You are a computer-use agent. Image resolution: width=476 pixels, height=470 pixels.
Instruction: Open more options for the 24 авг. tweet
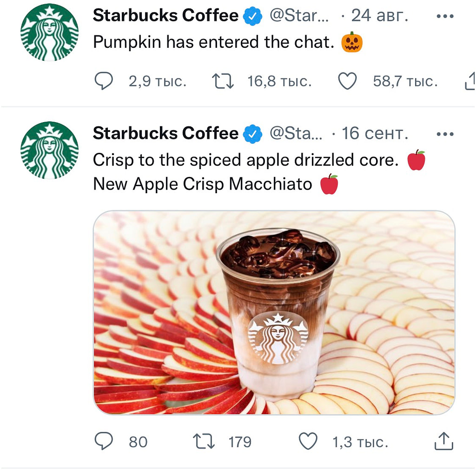[445, 16]
